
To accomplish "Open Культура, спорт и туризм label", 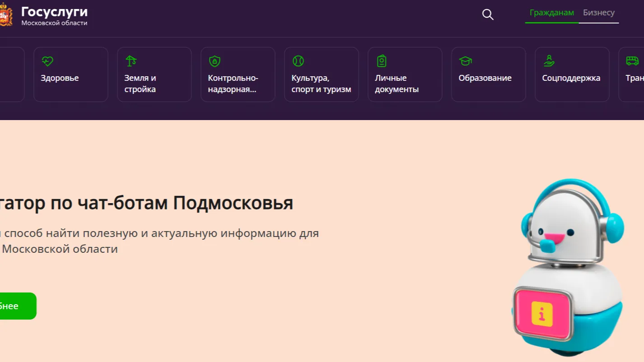I will tap(321, 84).
